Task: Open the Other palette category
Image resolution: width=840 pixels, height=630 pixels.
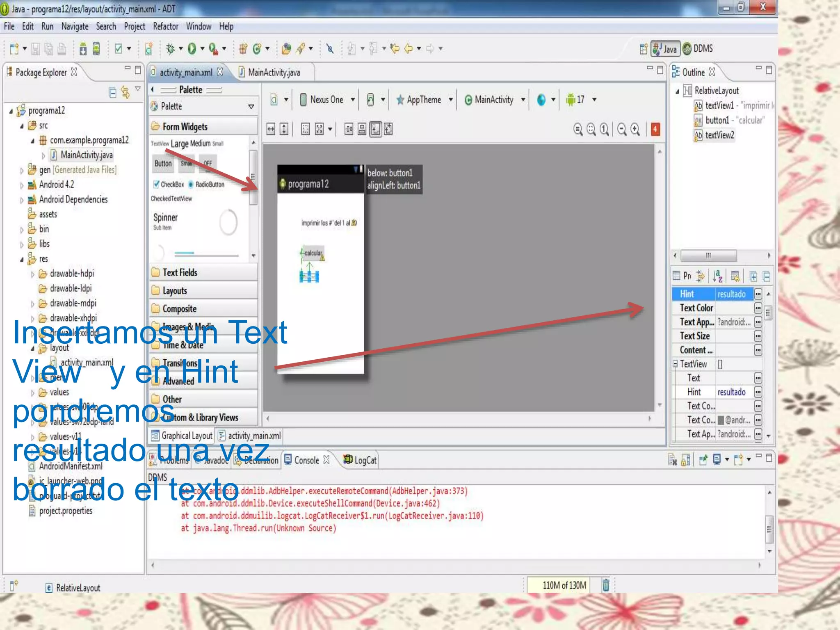Action: tap(203, 399)
